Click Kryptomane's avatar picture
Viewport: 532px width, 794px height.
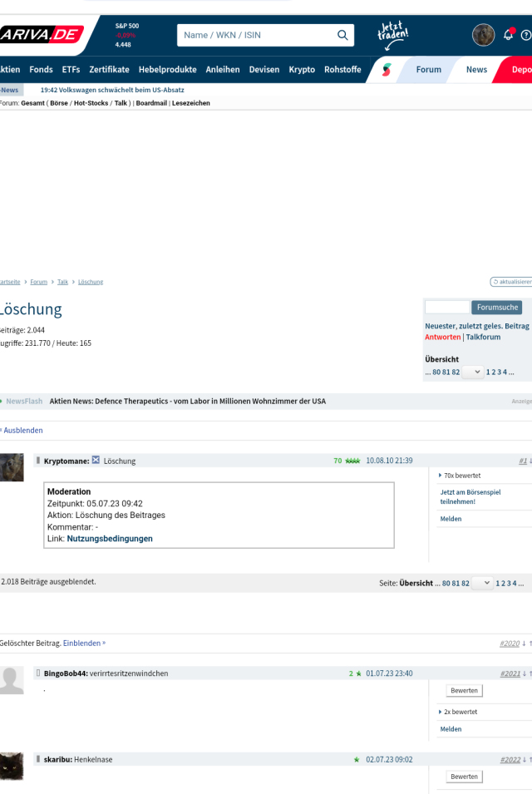coord(12,467)
